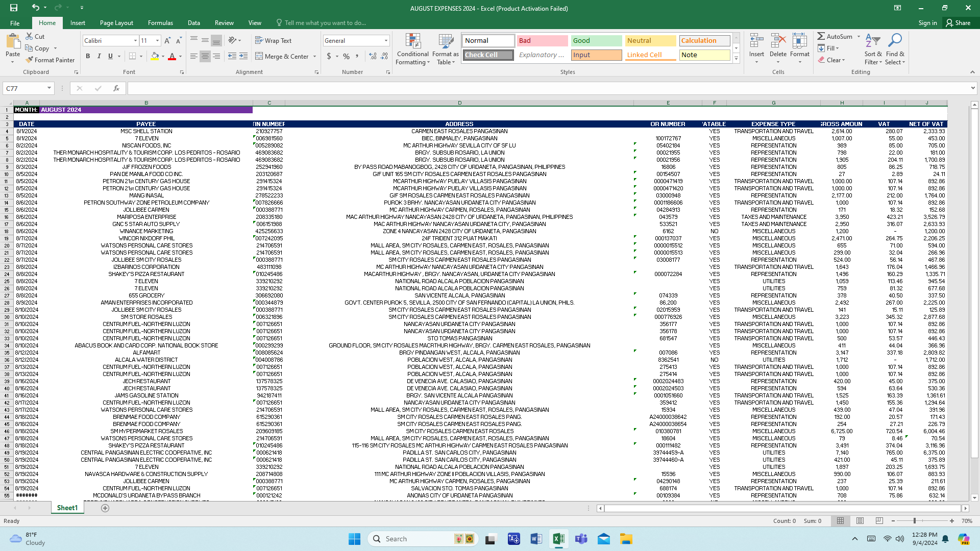This screenshot has height=551, width=980.
Task: Click the Merge & Center button
Action: point(282,56)
